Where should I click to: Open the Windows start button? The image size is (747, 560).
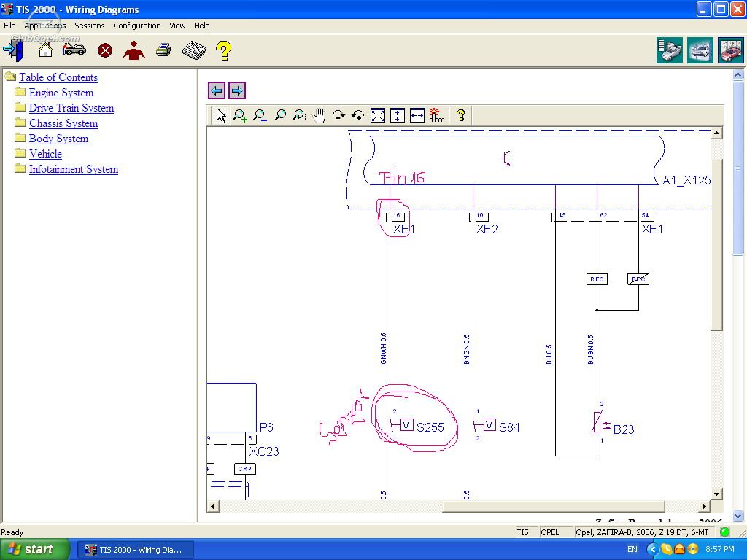pyautogui.click(x=34, y=549)
